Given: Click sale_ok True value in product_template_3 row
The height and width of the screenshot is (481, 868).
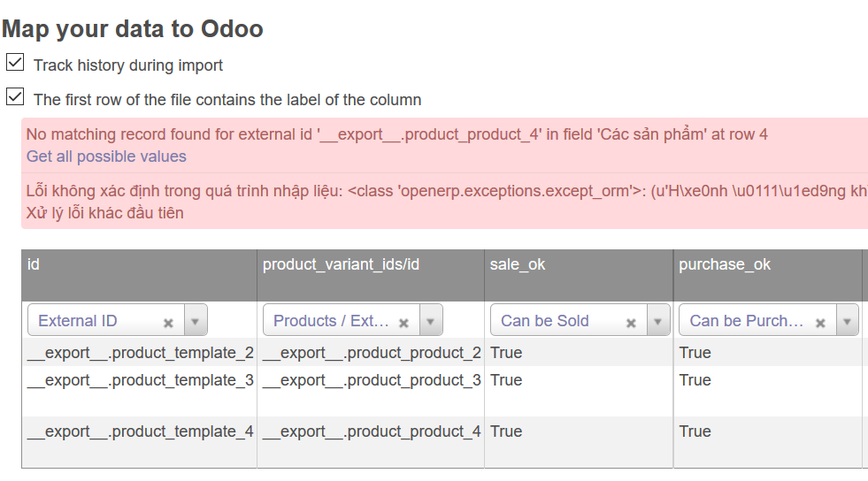Looking at the screenshot, I should 506,380.
